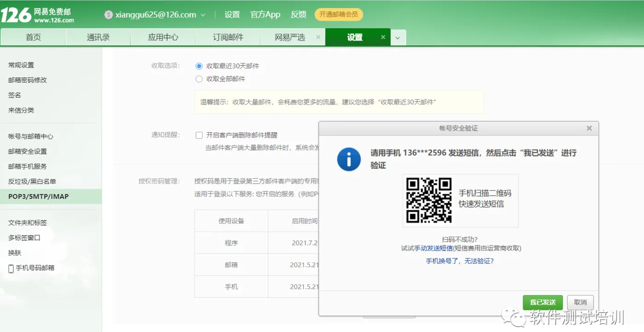Switch to the 应用中心 tab
This screenshot has width=644, height=332.
point(163,37)
